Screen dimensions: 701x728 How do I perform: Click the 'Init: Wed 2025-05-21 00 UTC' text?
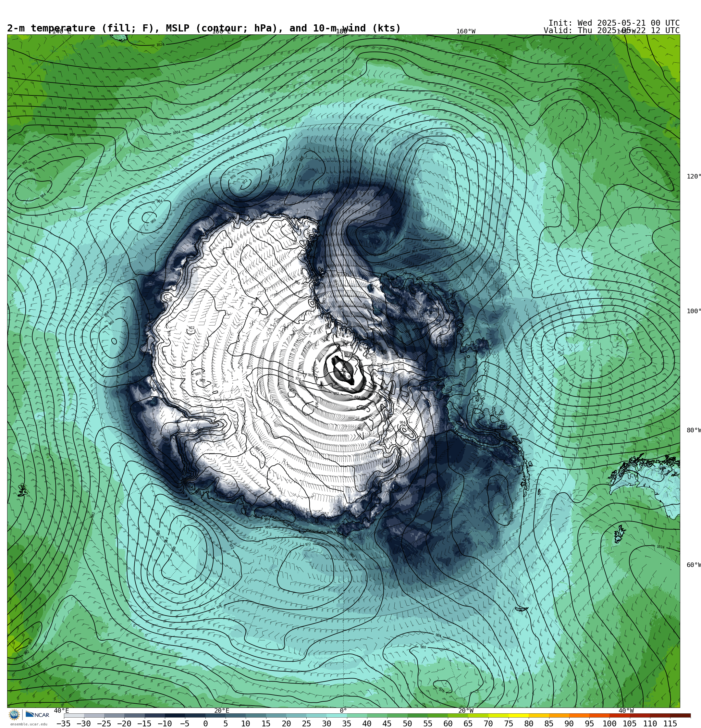point(614,23)
